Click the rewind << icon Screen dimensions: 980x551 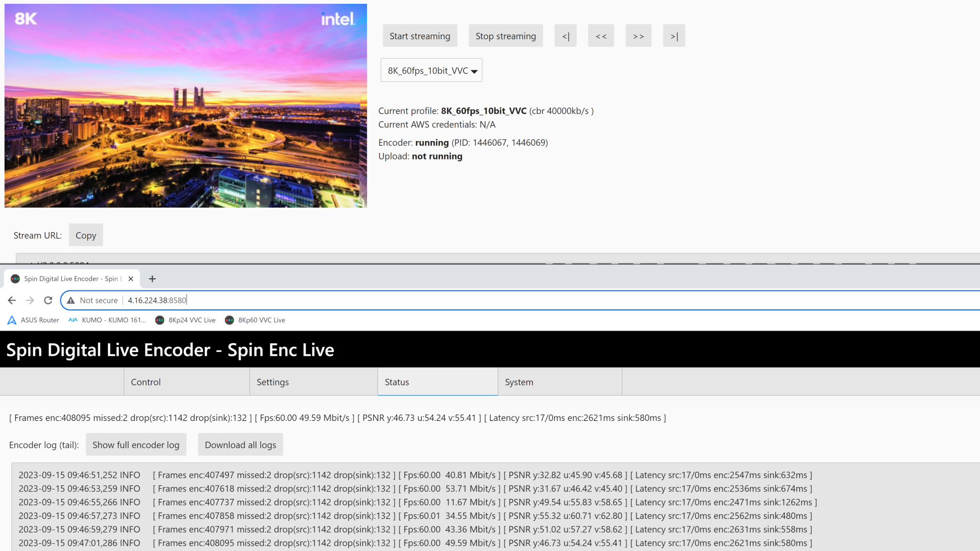[x=601, y=35]
